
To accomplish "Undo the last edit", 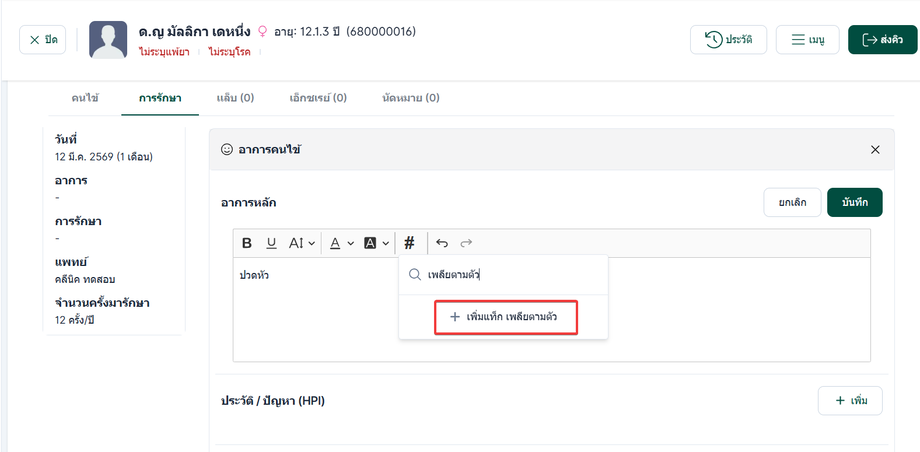I will point(442,243).
